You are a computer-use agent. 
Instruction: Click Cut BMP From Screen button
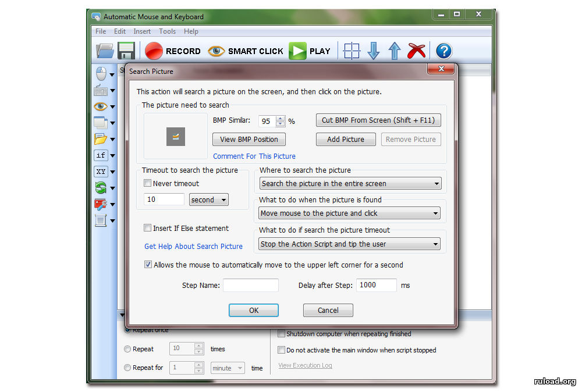[378, 120]
